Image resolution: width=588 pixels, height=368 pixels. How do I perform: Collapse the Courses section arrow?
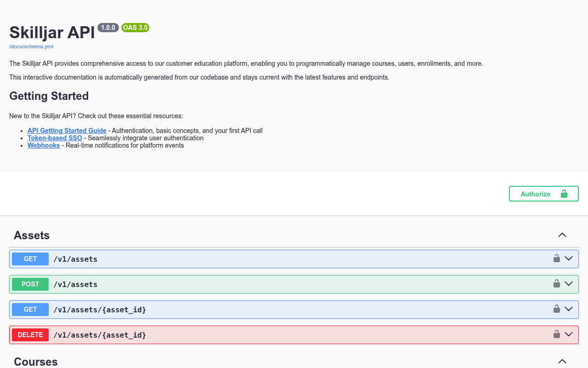(562, 362)
